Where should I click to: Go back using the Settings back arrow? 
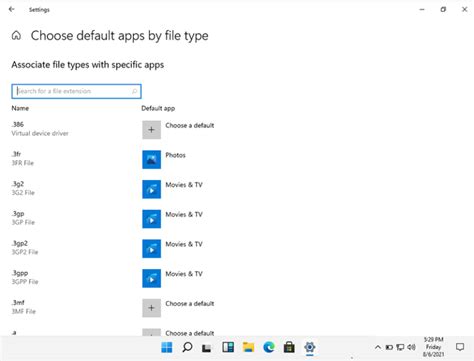tap(12, 9)
